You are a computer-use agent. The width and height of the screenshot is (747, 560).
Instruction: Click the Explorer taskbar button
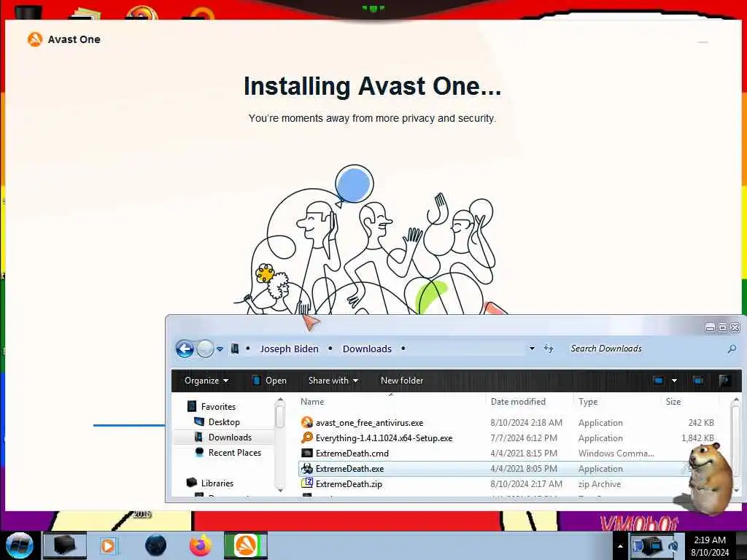click(x=65, y=545)
